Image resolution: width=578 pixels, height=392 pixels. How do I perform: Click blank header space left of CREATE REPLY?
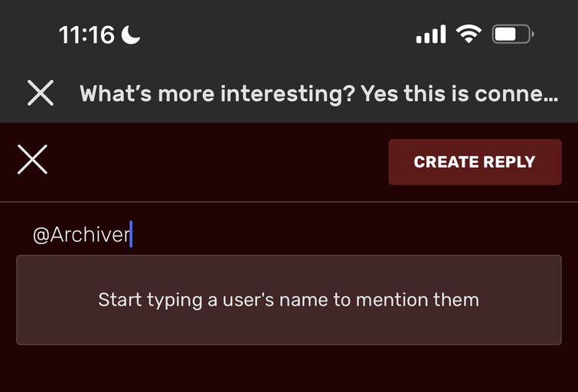click(217, 162)
